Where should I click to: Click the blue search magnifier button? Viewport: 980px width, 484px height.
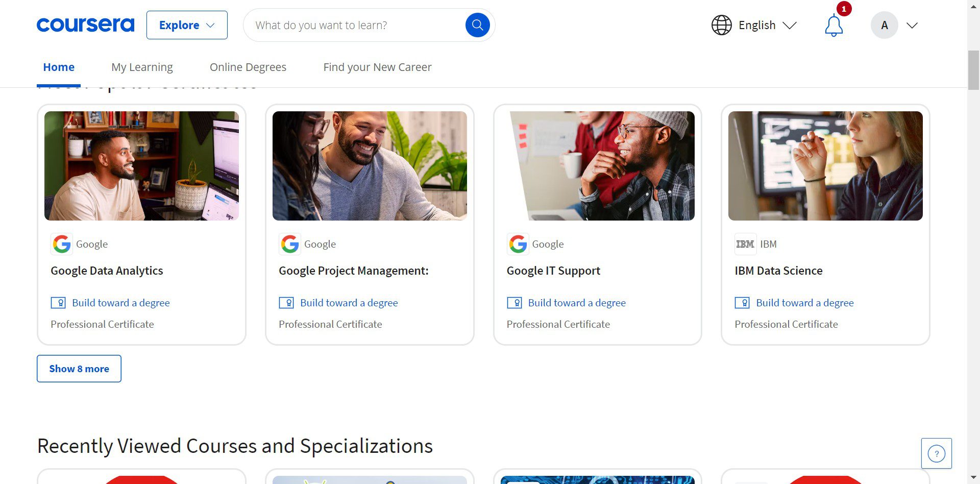pyautogui.click(x=477, y=25)
